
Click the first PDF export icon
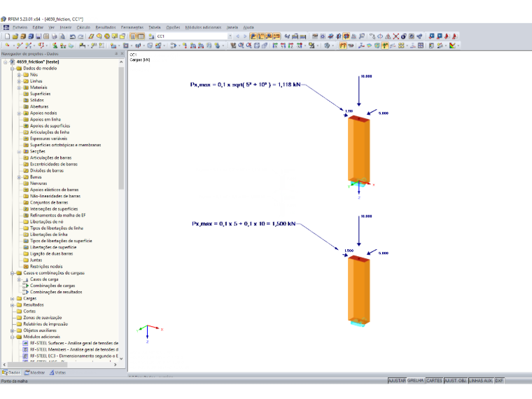(447, 36)
